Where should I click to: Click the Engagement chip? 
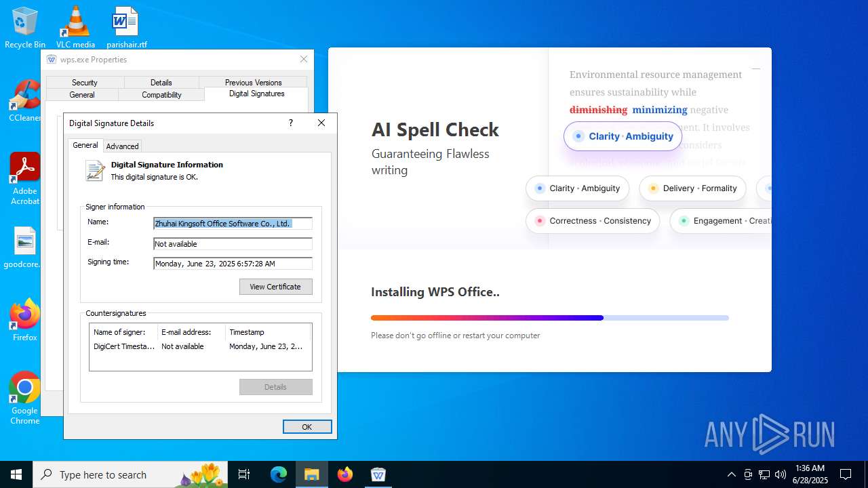[x=721, y=221]
